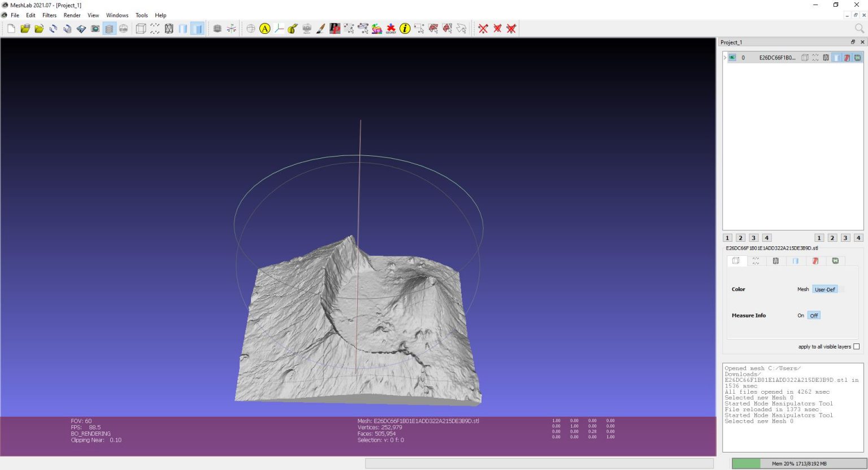Toggle the selected blue fill rendering button in main toolbar
Screen dimensions: 868x470
coord(197,28)
